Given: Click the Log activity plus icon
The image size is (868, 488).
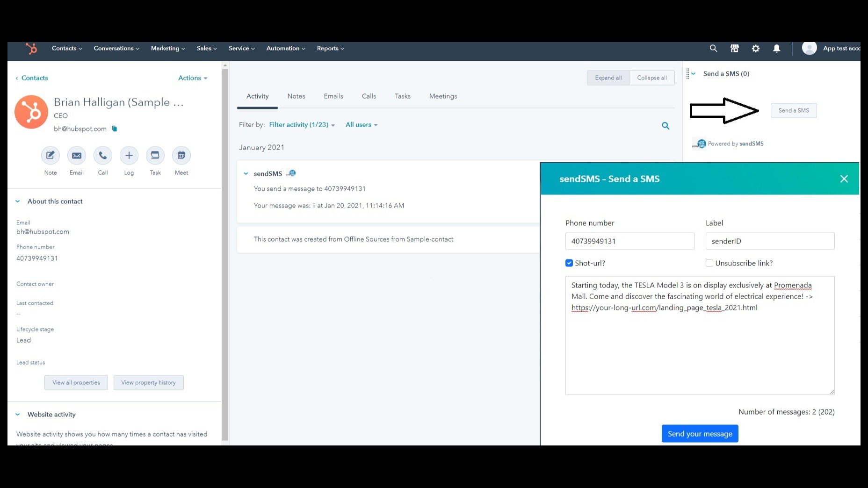Looking at the screenshot, I should 129,156.
